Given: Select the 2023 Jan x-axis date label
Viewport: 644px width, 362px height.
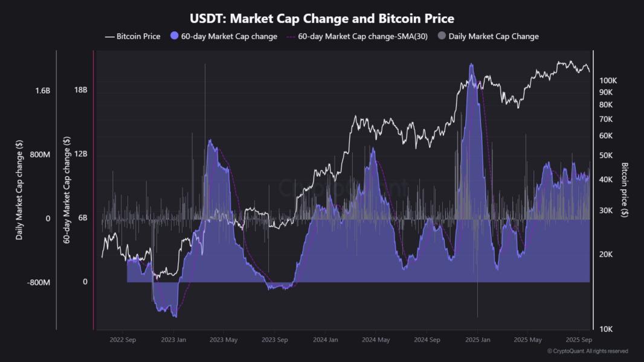Looking at the screenshot, I should click(173, 340).
